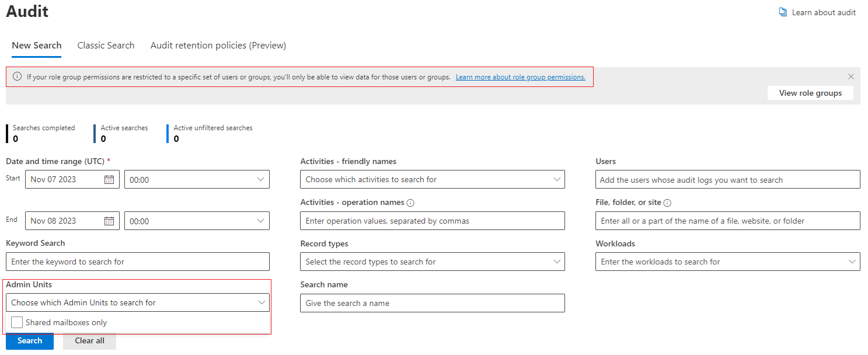Open the End date calendar picker icon

109,221
